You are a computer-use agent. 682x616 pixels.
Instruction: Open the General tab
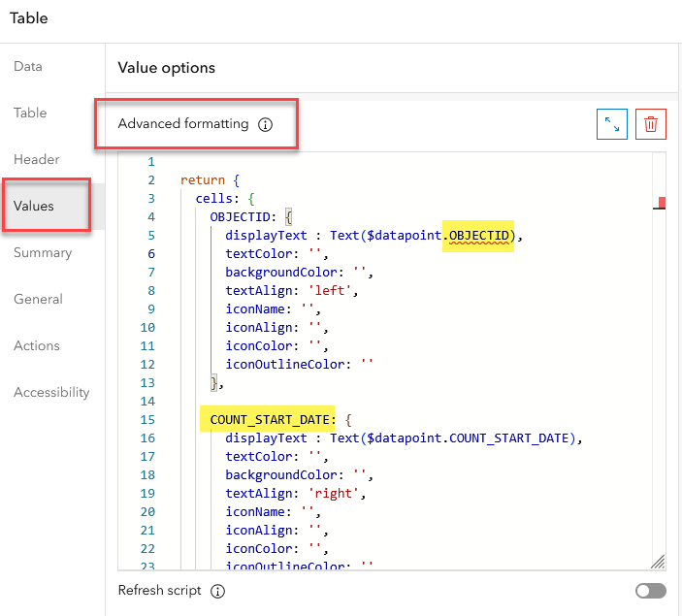[39, 299]
